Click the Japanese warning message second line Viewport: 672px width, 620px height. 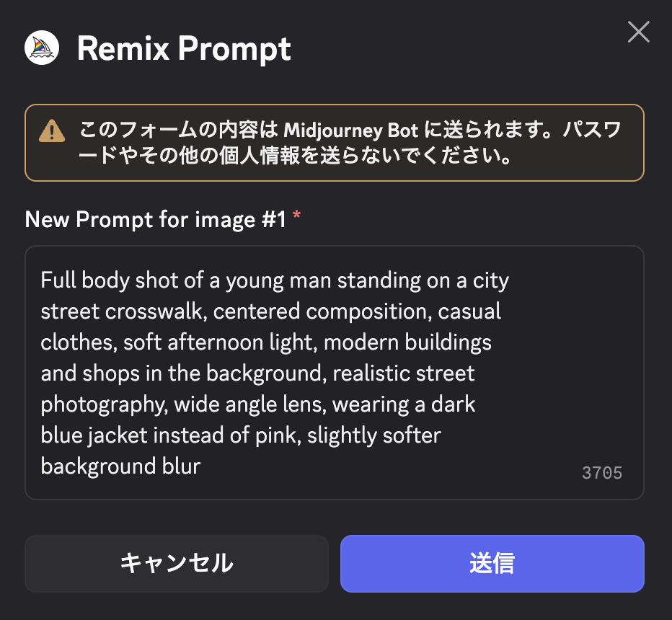coord(295,156)
